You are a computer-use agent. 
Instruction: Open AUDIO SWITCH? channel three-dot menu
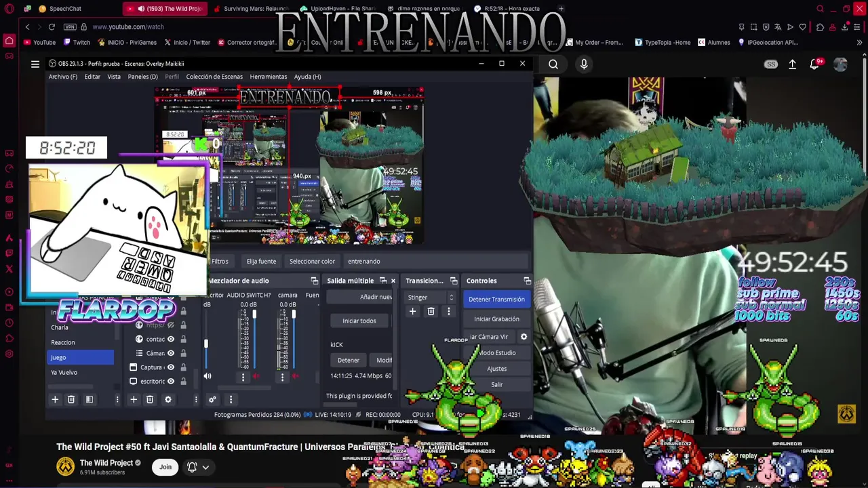(243, 376)
